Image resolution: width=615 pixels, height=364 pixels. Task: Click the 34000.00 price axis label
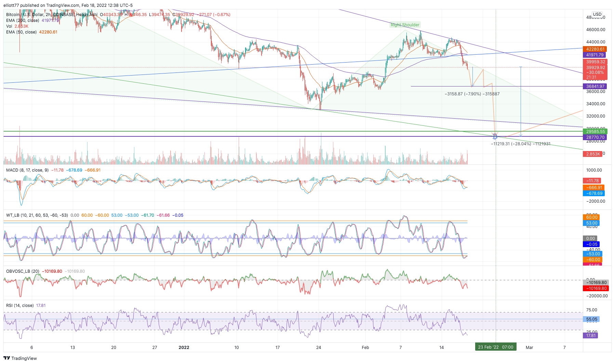coord(596,104)
